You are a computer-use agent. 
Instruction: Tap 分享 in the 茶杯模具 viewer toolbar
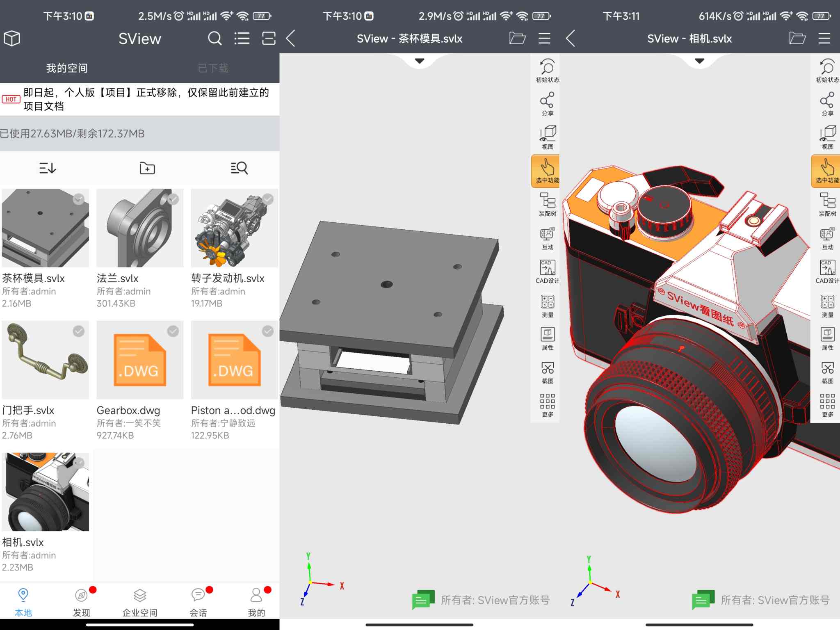click(547, 104)
